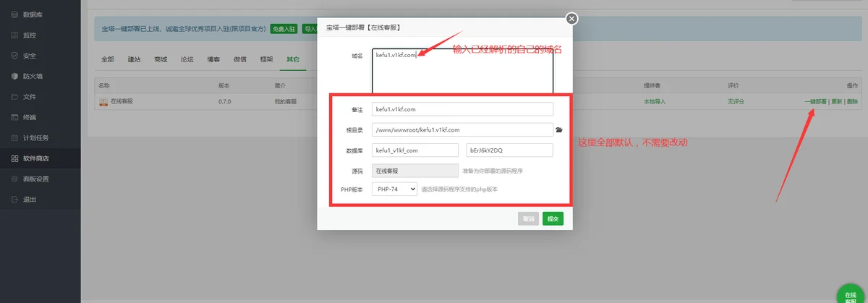Click the folder browse icon beside 根目录
The width and height of the screenshot is (868, 303).
pos(559,129)
